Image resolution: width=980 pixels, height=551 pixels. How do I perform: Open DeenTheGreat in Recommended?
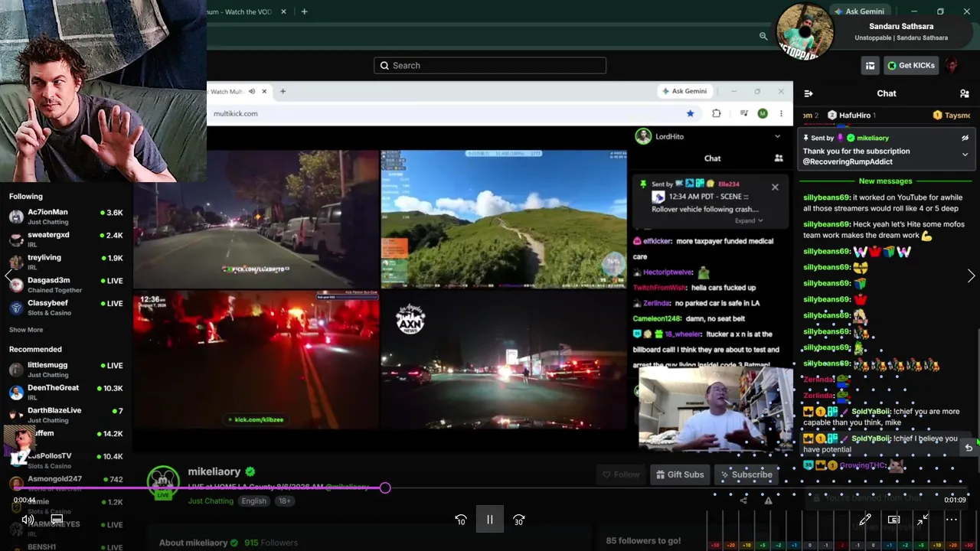(66, 393)
